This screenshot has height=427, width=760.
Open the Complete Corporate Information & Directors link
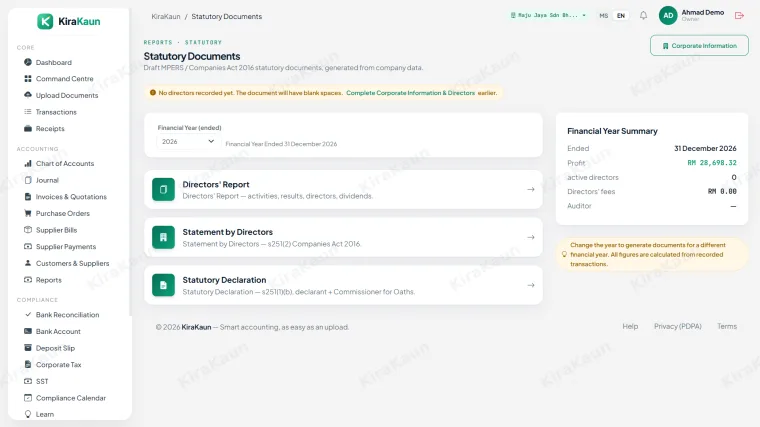tap(411, 93)
